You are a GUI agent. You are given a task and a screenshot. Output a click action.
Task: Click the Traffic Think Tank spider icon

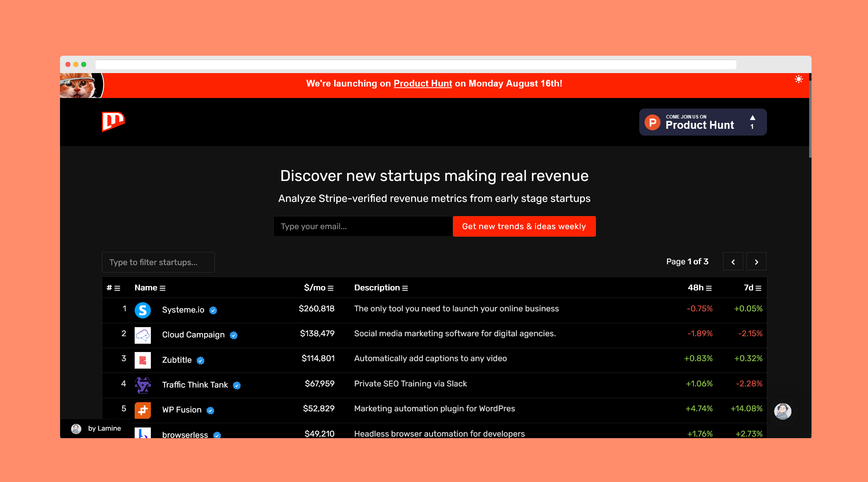click(143, 385)
